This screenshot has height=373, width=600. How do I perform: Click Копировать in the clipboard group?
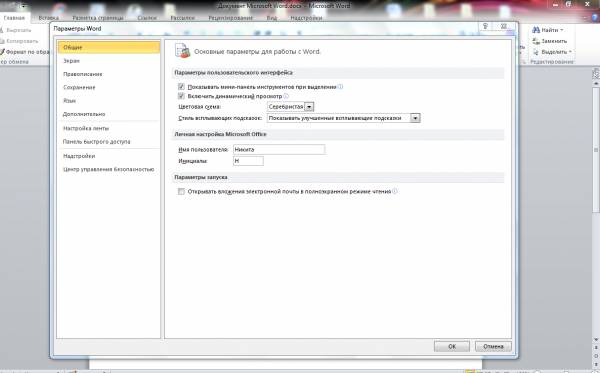coord(19,41)
